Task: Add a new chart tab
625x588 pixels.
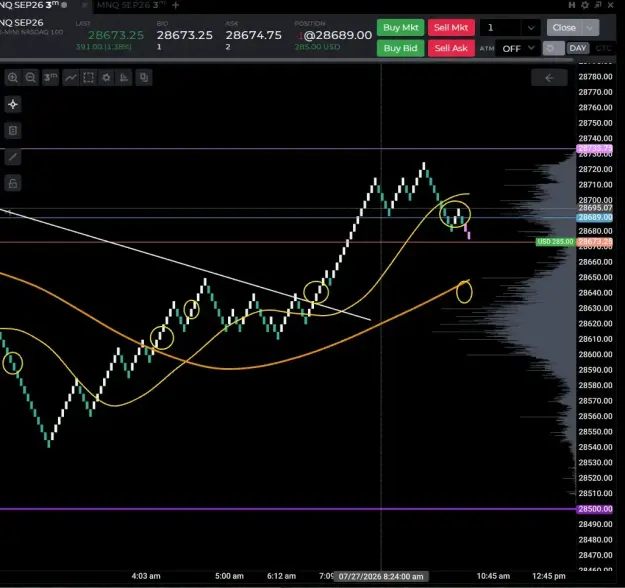Action: pos(175,5)
